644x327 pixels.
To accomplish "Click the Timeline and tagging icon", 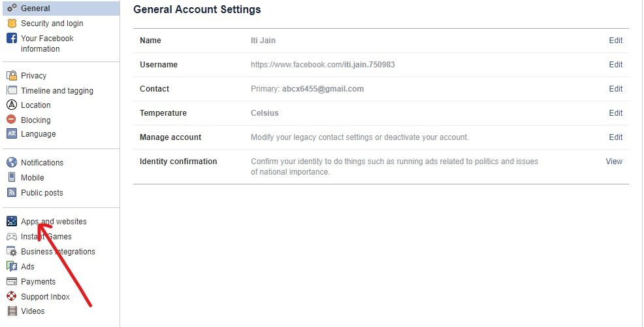I will [12, 90].
